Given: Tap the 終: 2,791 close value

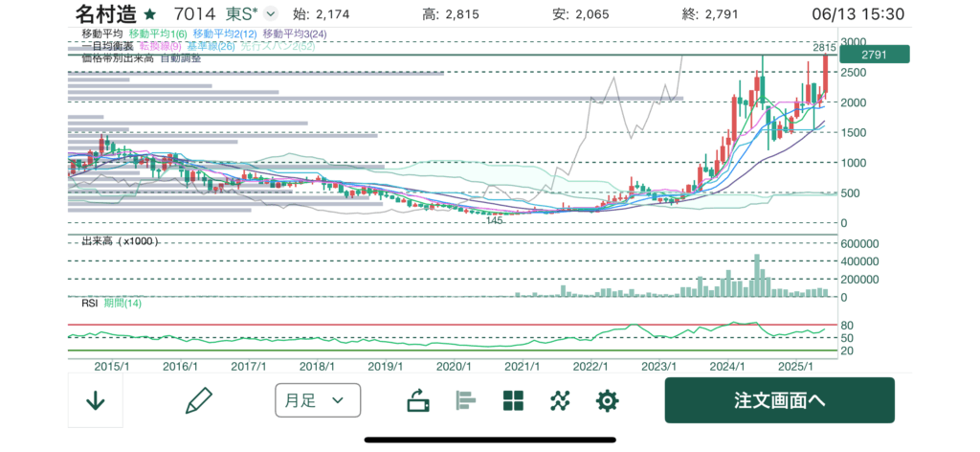Looking at the screenshot, I should (x=711, y=14).
